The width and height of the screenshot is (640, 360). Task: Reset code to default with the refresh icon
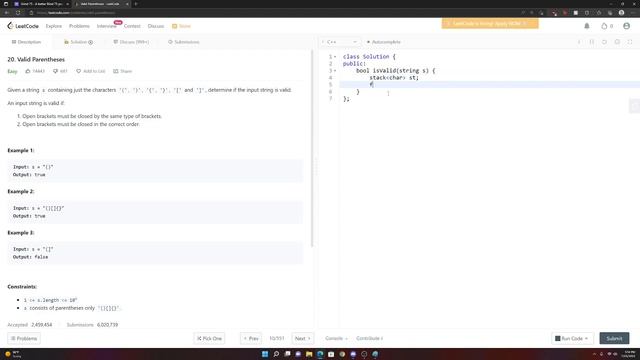click(x=604, y=42)
